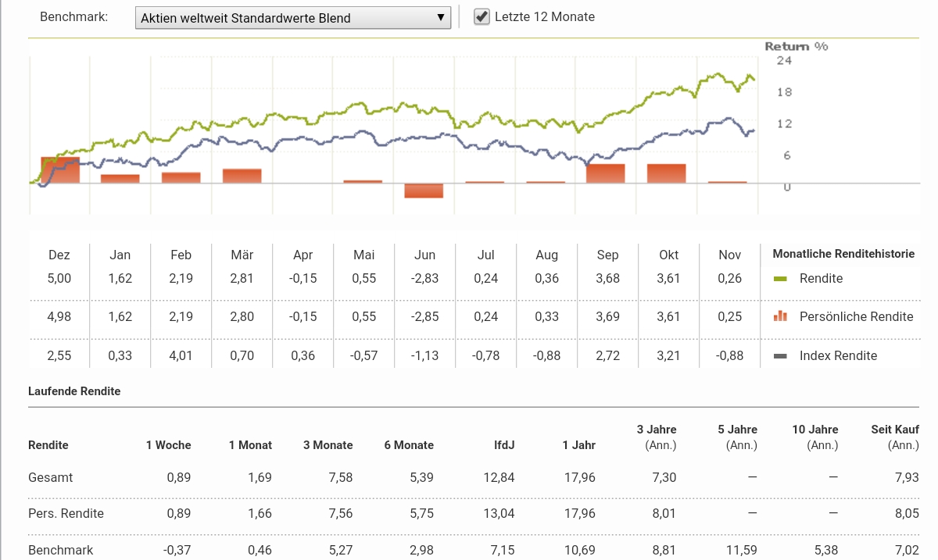Click the orange Persönliche Rendite bars icon
This screenshot has width=938, height=560.
[x=779, y=316]
